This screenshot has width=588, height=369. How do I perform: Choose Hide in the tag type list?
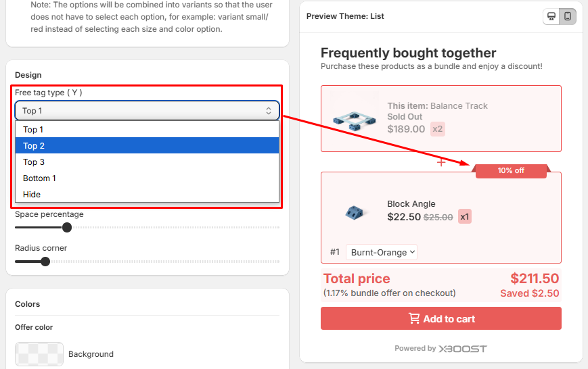(32, 195)
